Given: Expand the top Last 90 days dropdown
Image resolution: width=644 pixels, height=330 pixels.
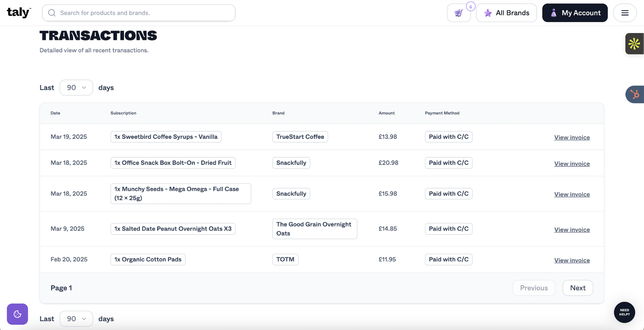Looking at the screenshot, I should click(x=76, y=88).
